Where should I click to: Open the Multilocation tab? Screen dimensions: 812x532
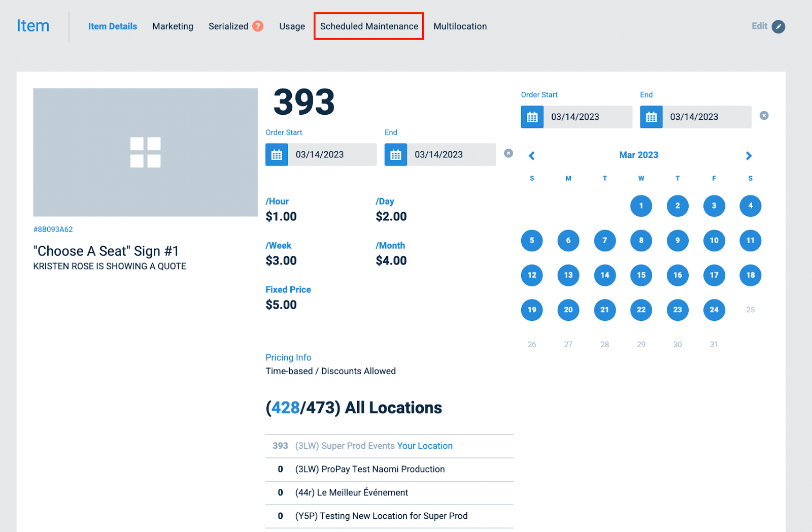point(460,26)
